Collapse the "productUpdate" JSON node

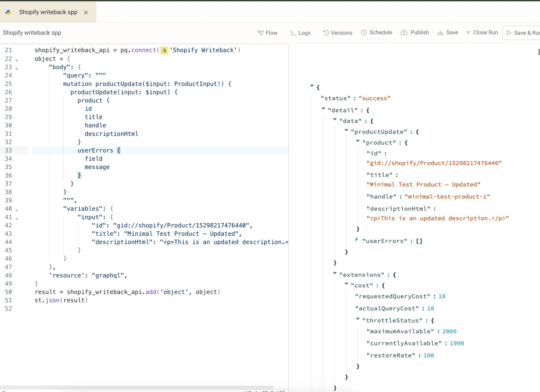(x=346, y=130)
